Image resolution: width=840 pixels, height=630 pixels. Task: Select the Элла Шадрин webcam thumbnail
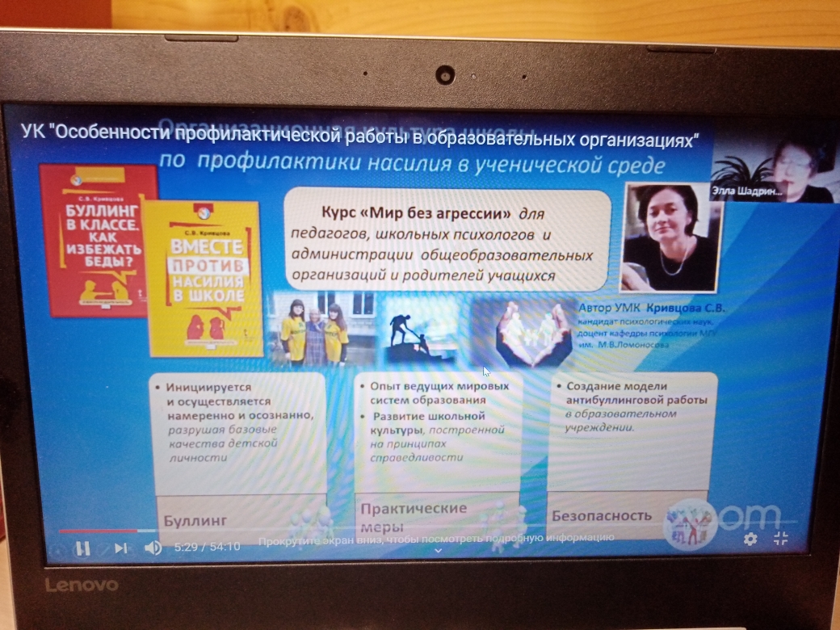click(772, 170)
